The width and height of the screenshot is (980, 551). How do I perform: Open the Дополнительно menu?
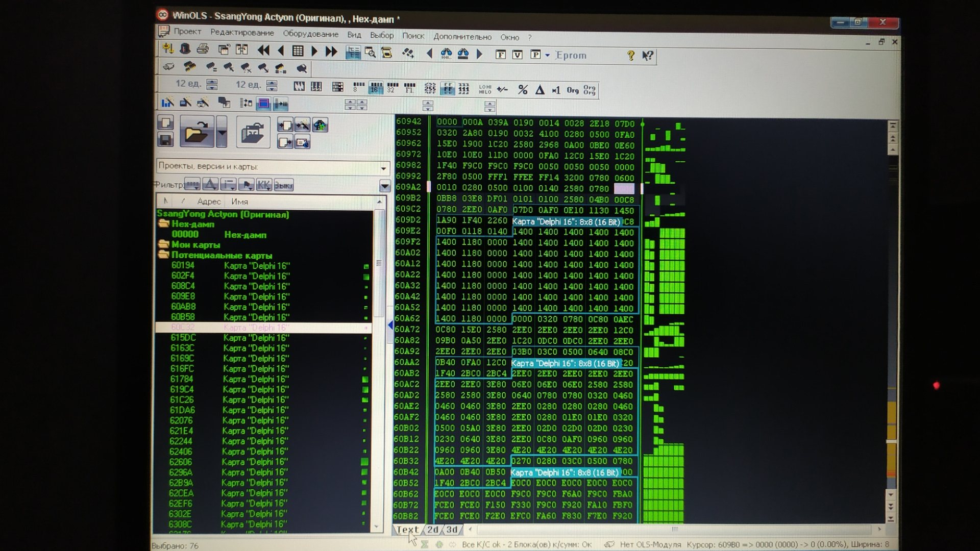coord(462,37)
